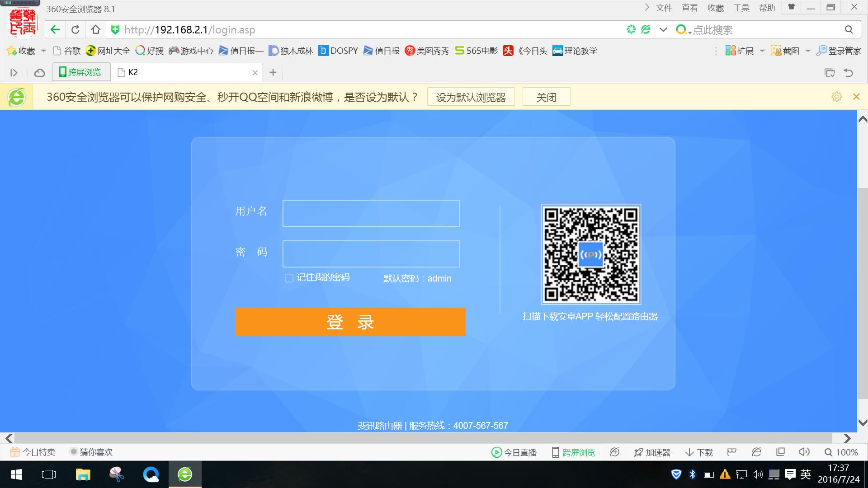Screen dimensions: 868x488
Task: Click the speaker volume icon in status bar
Action: [804, 452]
